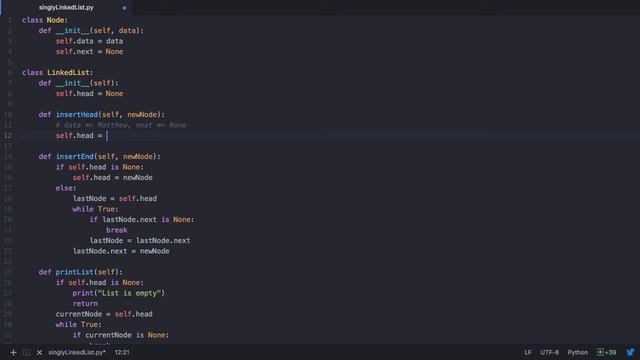Viewport: 640px width, 360px height.
Task: Click 'if lastNode.next is None:' line
Action: [x=142, y=220]
